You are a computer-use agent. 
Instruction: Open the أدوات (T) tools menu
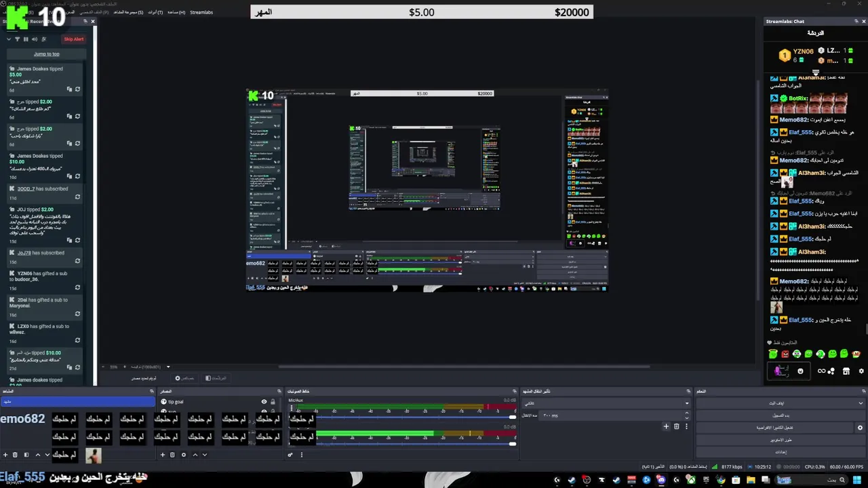pos(155,12)
